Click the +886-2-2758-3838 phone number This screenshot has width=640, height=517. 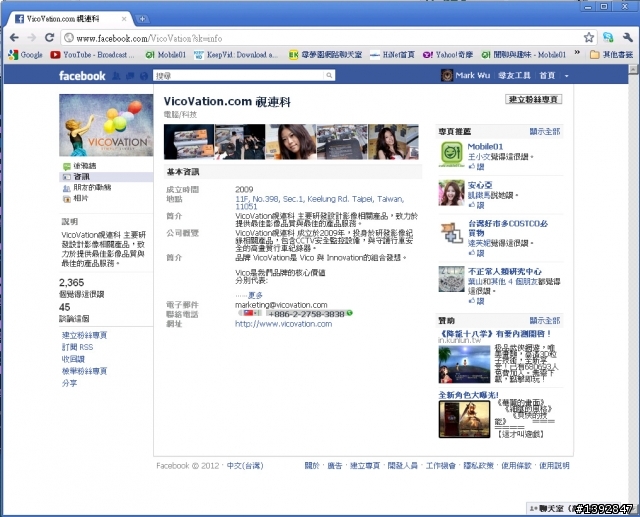306,314
